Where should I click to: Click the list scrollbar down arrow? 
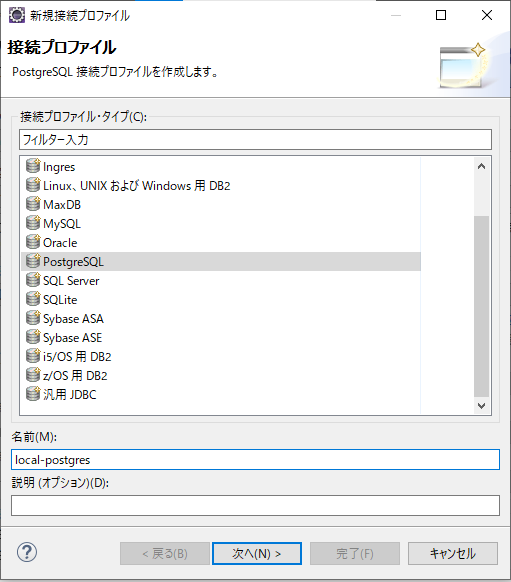pyautogui.click(x=481, y=405)
